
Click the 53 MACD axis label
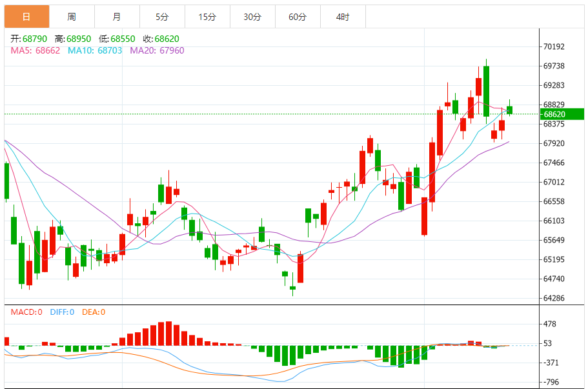click(547, 343)
